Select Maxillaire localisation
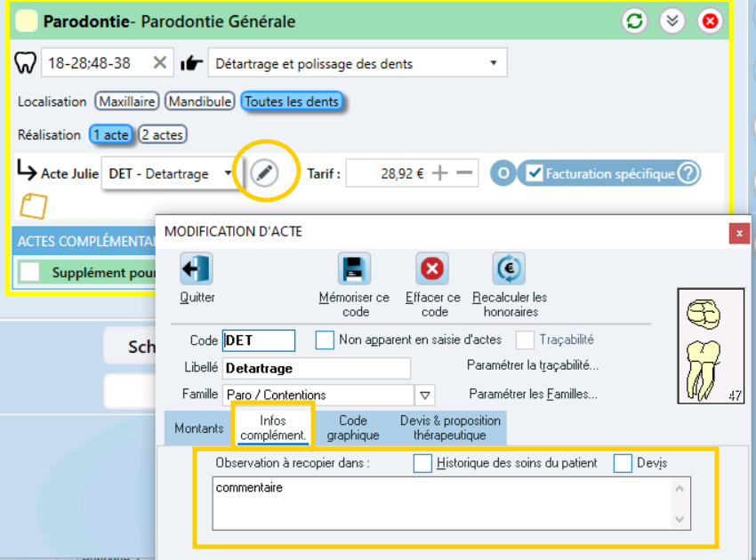 coord(127,101)
